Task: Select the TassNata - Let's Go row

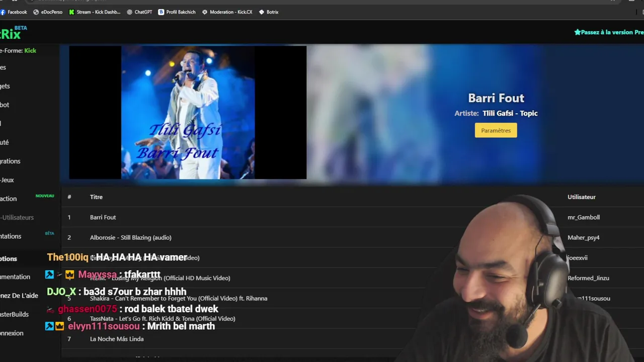Action: [x=352, y=318]
